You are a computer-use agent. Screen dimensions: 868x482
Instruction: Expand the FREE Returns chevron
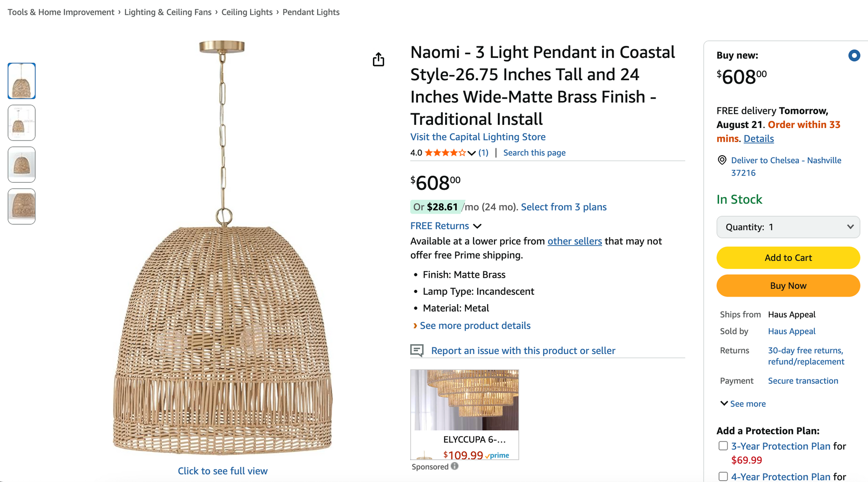(x=477, y=226)
